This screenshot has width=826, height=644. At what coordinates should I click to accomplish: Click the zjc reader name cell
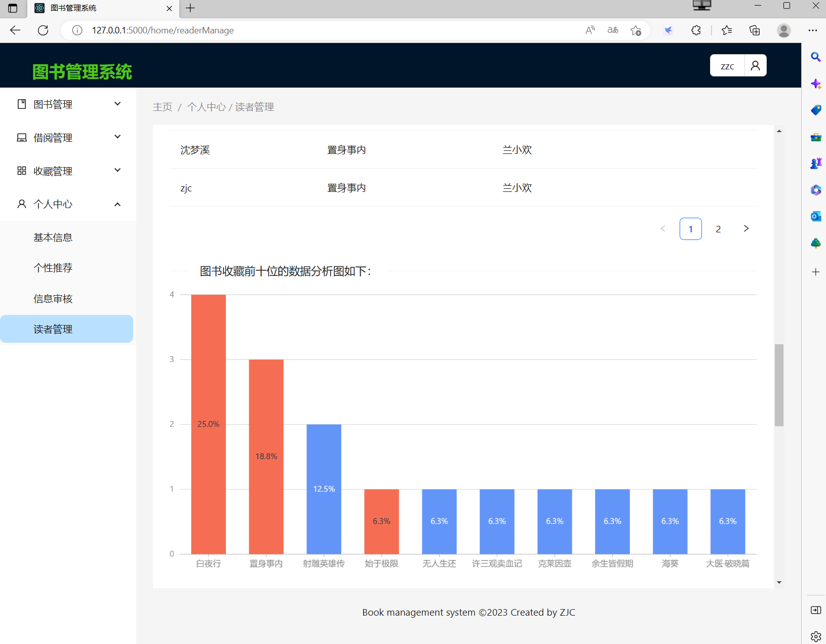click(186, 188)
